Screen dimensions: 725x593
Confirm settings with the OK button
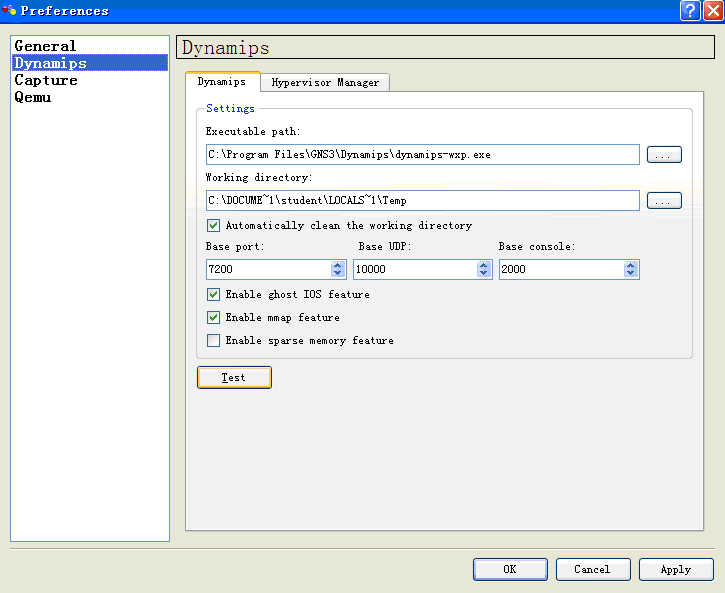510,569
